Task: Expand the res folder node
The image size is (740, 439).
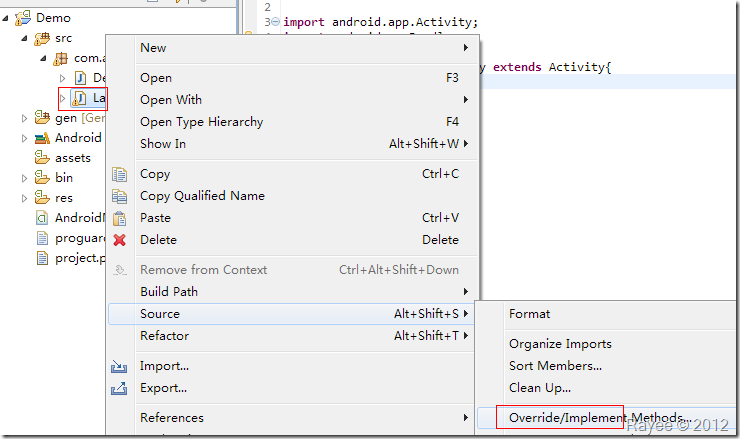Action: [x=25, y=198]
